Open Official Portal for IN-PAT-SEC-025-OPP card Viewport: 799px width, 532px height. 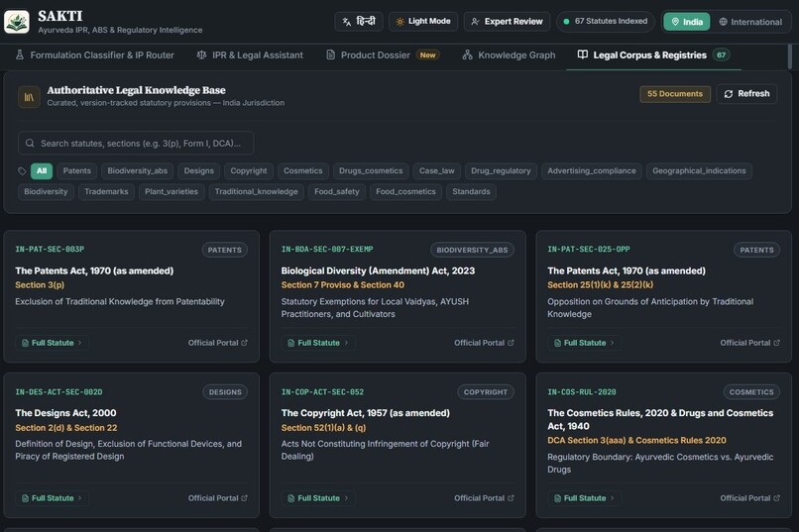(750, 343)
